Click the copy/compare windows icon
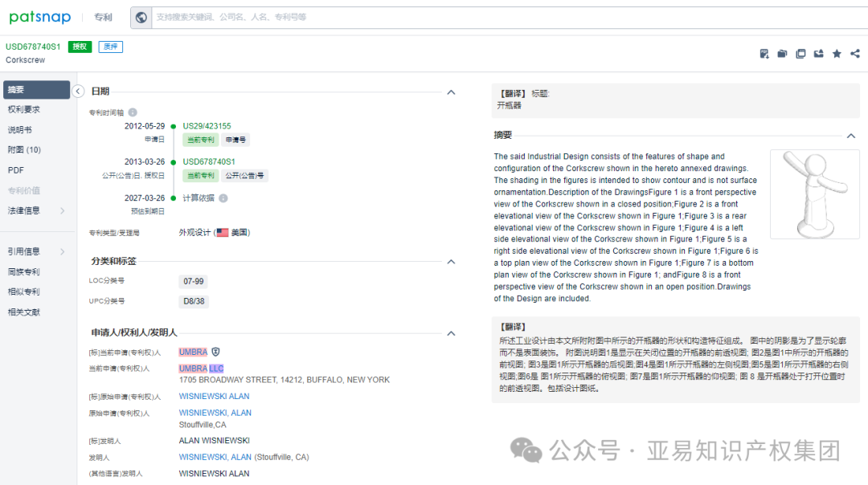 [x=800, y=54]
